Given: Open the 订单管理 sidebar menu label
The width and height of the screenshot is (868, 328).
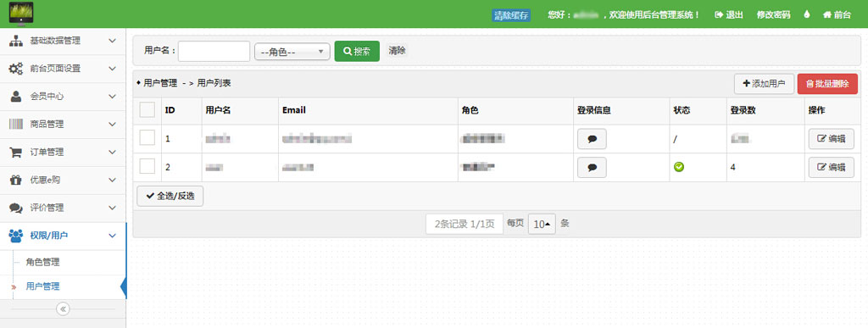Looking at the screenshot, I should tap(47, 152).
